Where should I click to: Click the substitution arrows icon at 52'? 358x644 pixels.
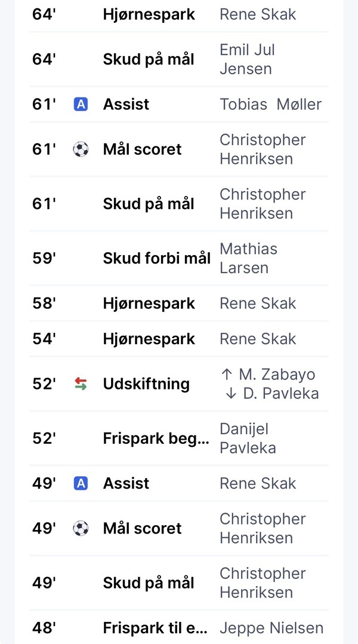(81, 384)
